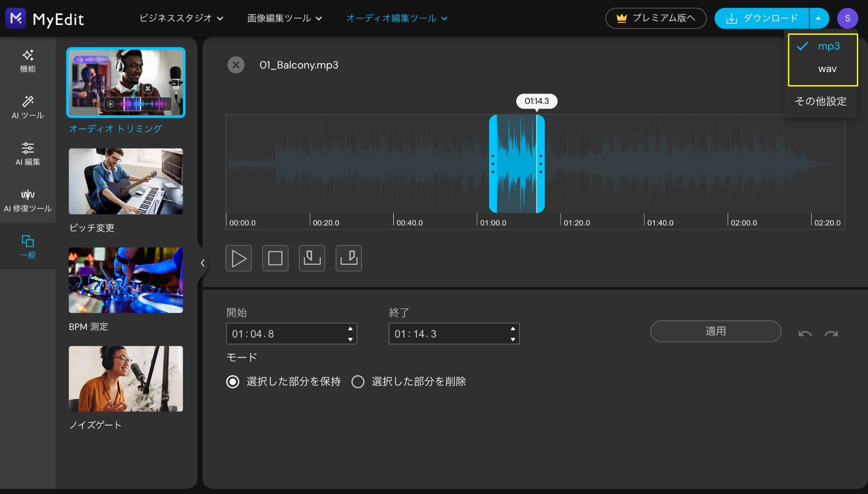Open the user account avatar S
Image resolution: width=868 pixels, height=494 pixels.
pyautogui.click(x=847, y=18)
